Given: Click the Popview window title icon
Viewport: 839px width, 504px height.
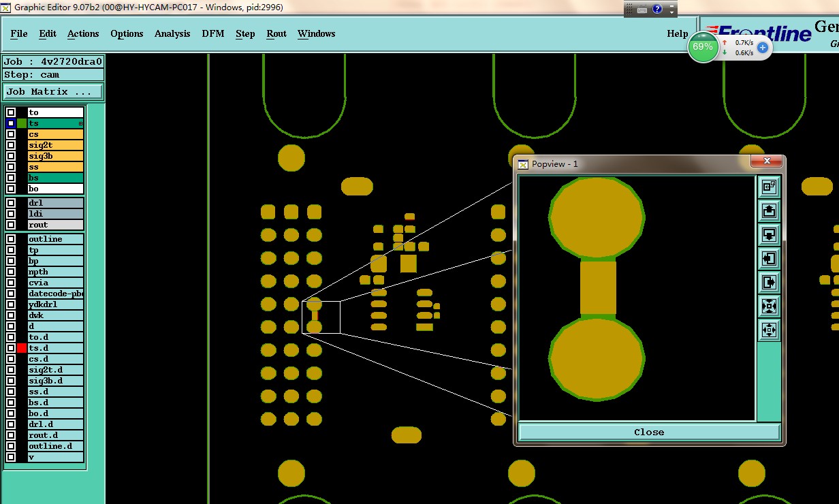Looking at the screenshot, I should 523,164.
